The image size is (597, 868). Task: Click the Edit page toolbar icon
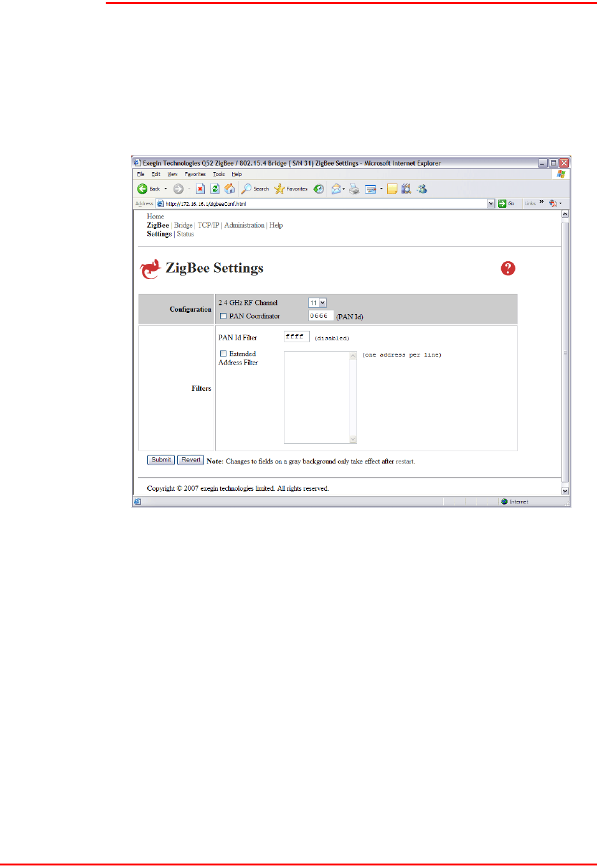(371, 189)
